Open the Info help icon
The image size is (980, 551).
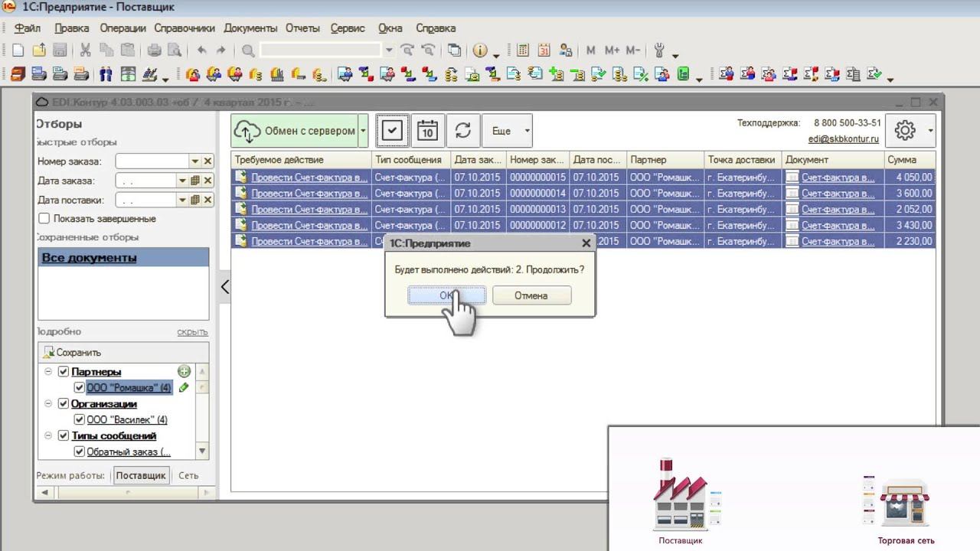(x=480, y=51)
